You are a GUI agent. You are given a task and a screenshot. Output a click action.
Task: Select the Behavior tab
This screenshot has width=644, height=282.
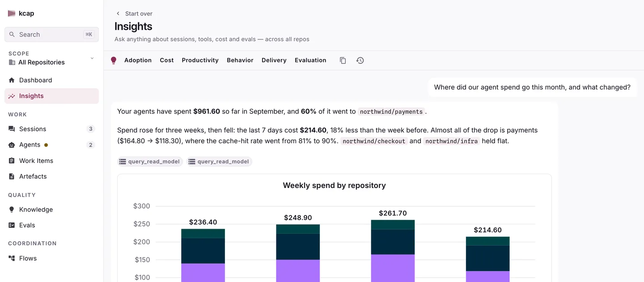point(240,60)
